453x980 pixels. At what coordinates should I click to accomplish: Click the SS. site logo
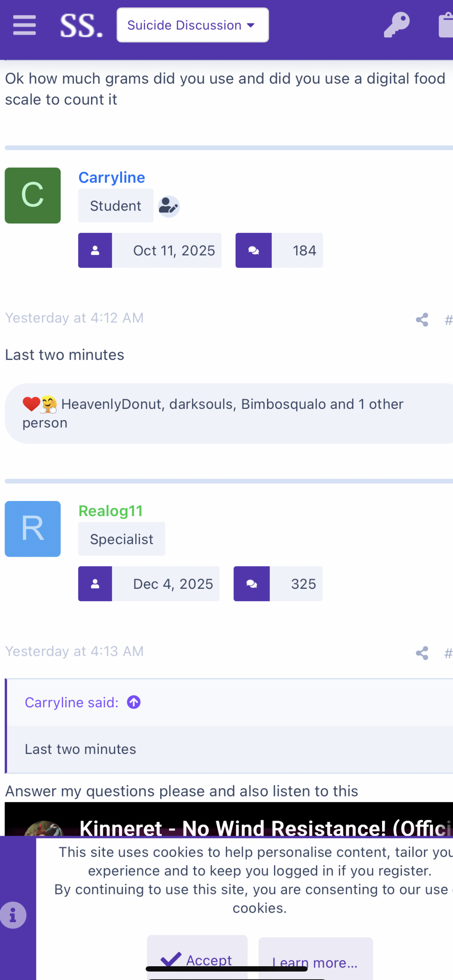point(81,26)
